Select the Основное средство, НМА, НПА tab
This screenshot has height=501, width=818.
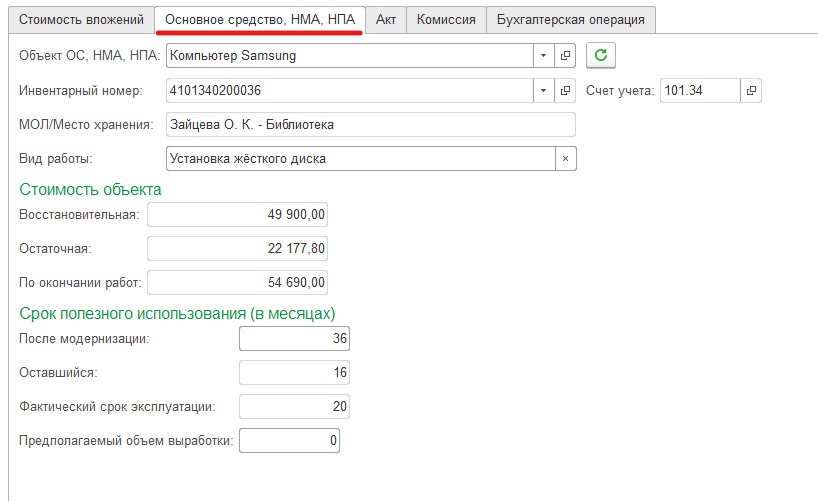coord(259,19)
